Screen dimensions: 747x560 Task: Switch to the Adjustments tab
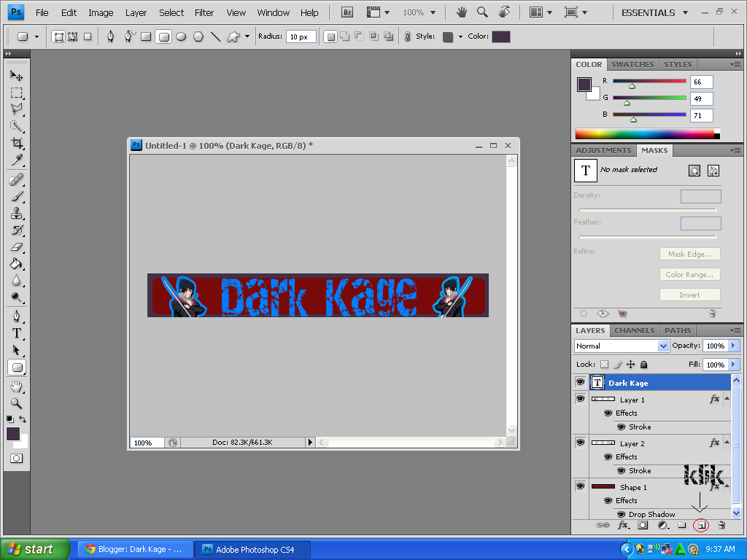coord(603,150)
